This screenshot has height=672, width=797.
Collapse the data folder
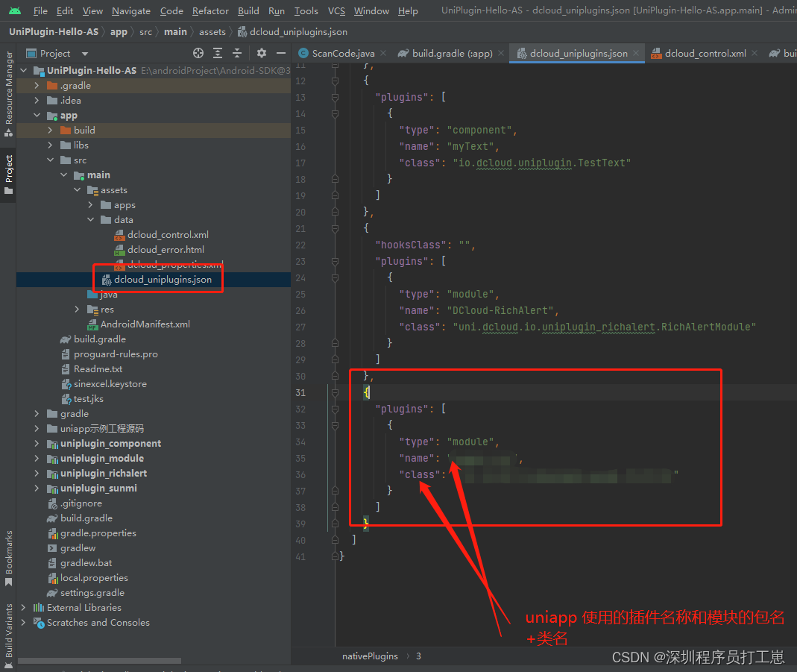90,219
